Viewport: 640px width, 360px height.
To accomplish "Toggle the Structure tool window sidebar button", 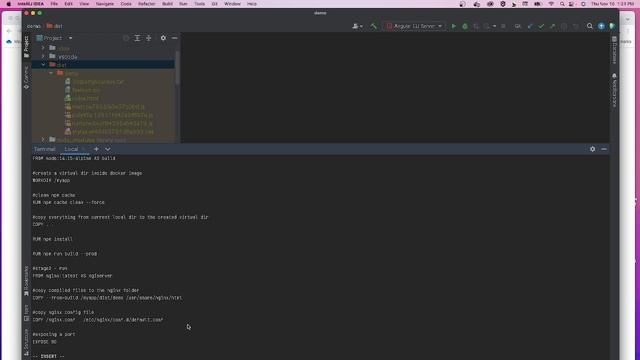I will pos(27,341).
